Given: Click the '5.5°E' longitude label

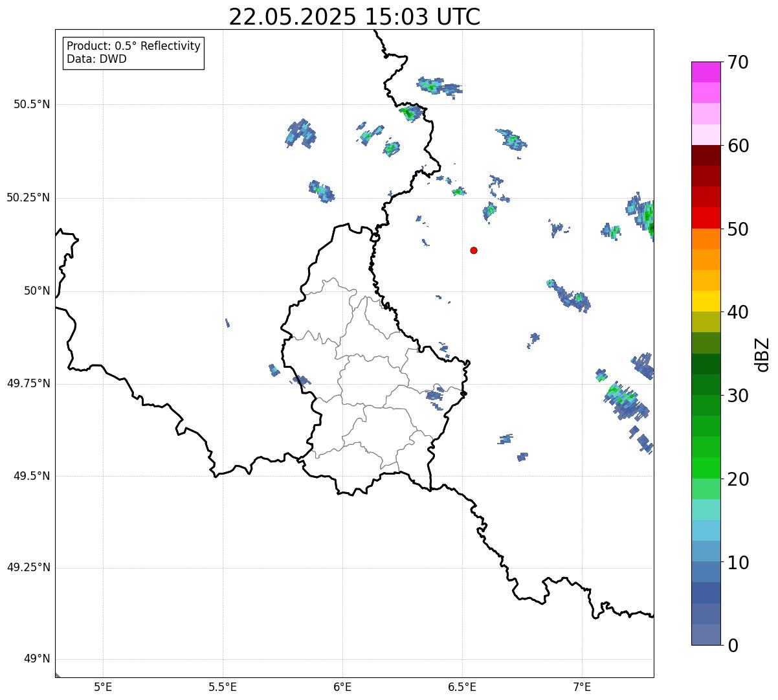Looking at the screenshot, I should [x=223, y=688].
